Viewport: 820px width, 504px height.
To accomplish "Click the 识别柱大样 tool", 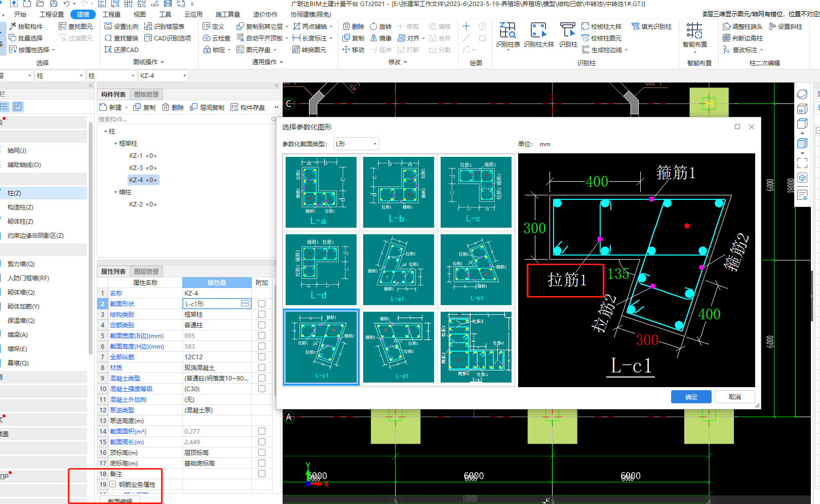I will [539, 35].
